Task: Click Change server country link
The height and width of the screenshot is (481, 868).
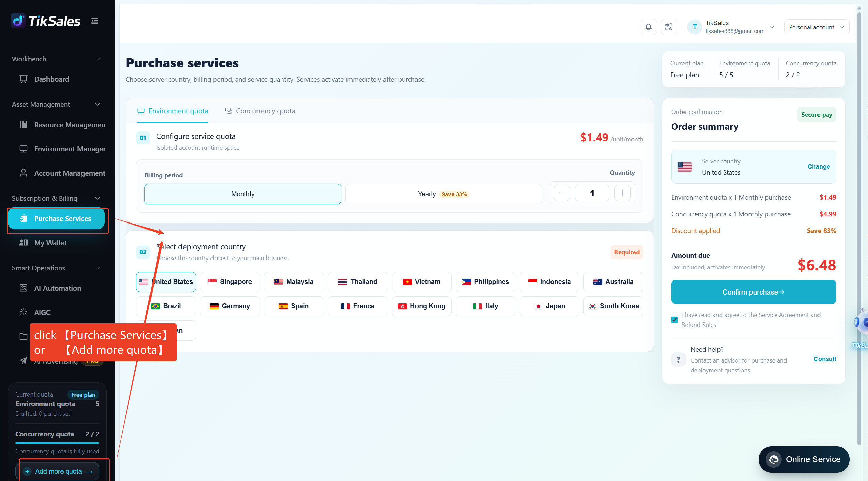Action: pos(818,166)
